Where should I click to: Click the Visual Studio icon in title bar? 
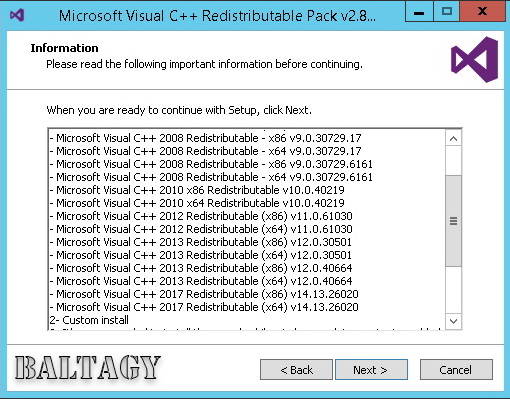[17, 15]
